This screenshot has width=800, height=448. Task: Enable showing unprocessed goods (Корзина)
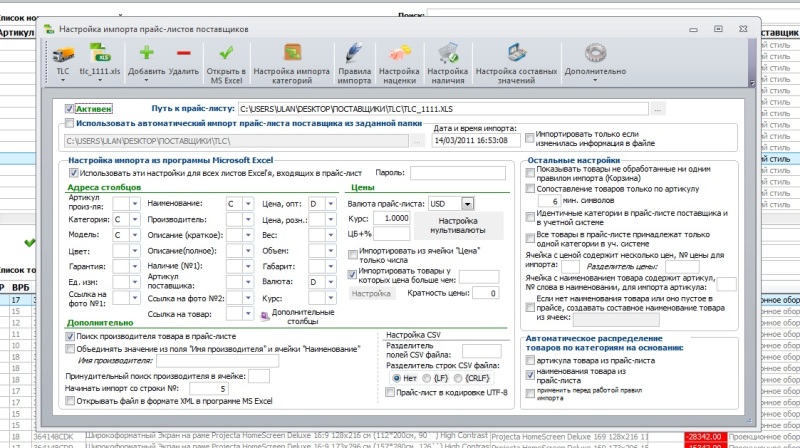coord(530,173)
